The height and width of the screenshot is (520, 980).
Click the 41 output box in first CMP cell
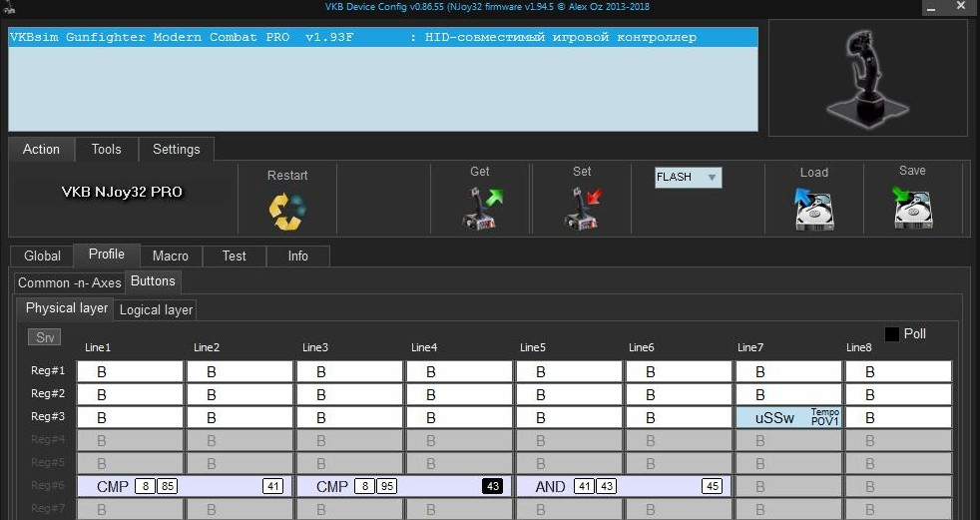tap(272, 486)
